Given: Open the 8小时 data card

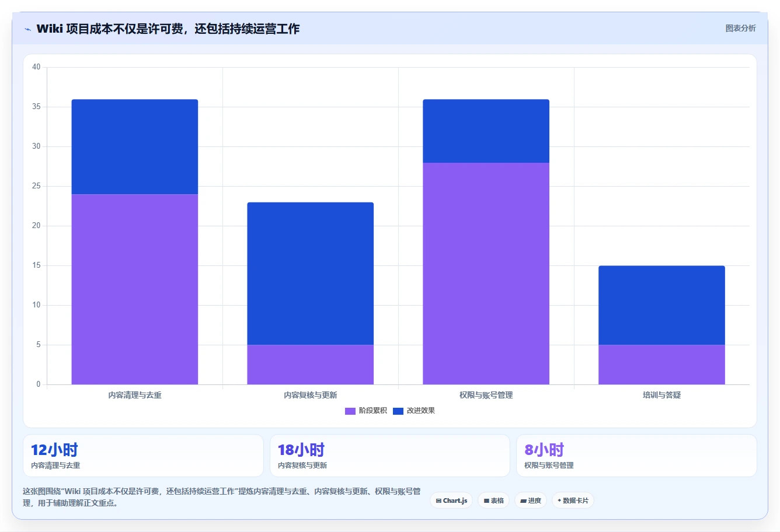Looking at the screenshot, I should point(636,456).
